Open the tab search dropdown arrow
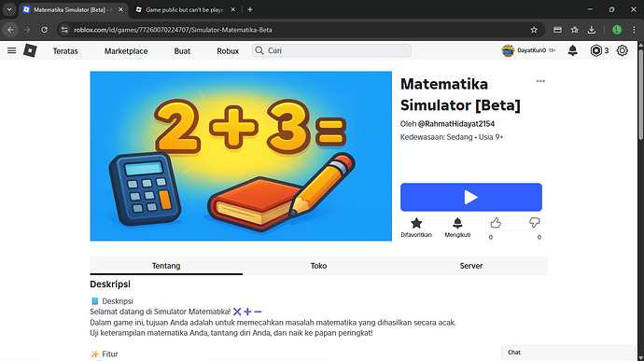 pos(9,9)
